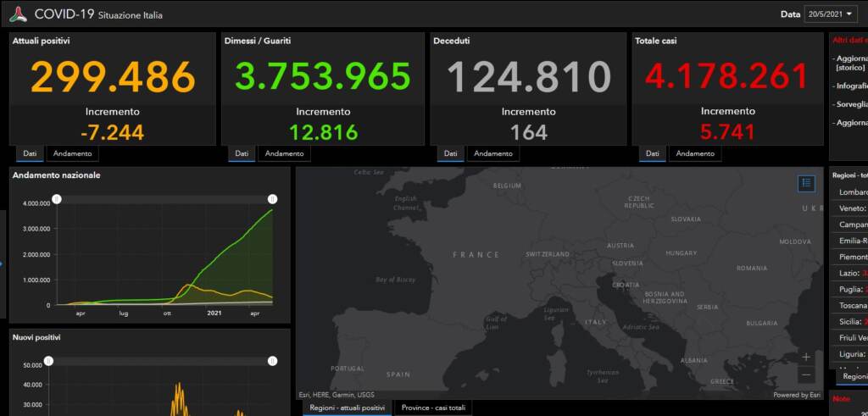This screenshot has width=868, height=416.
Task: Switch to Andamento tab under Dimessi / Guariti
Action: click(x=284, y=153)
